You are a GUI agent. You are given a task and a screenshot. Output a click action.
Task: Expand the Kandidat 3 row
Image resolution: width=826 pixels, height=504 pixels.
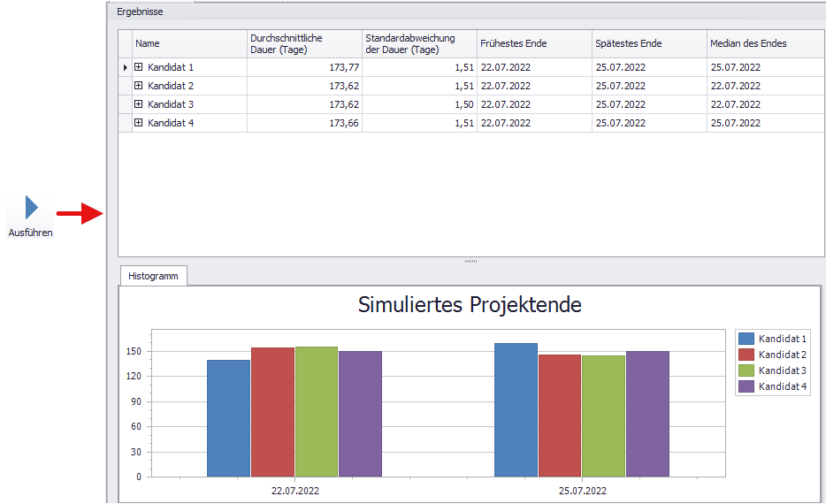tap(138, 104)
